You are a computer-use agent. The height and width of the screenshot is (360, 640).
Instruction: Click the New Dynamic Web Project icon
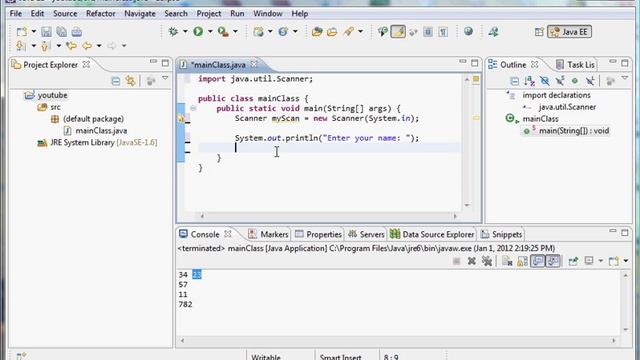258,31
